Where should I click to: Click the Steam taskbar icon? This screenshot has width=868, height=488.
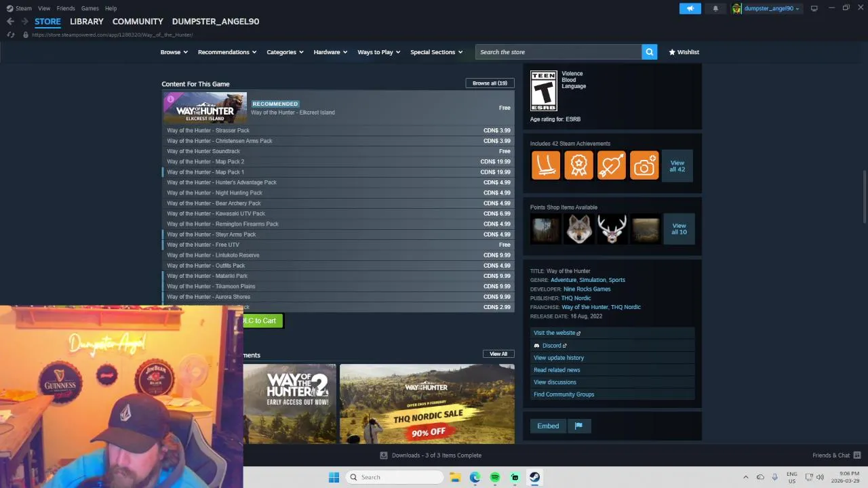coord(534,477)
